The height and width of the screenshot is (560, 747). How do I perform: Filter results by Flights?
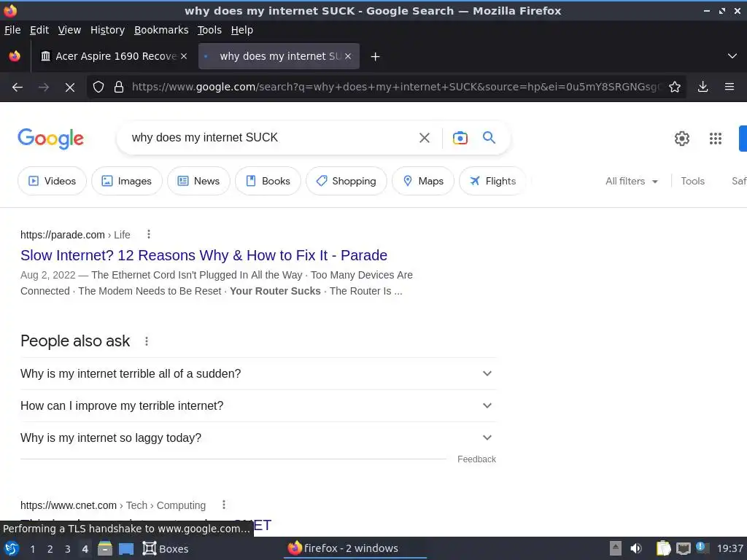pyautogui.click(x=492, y=181)
